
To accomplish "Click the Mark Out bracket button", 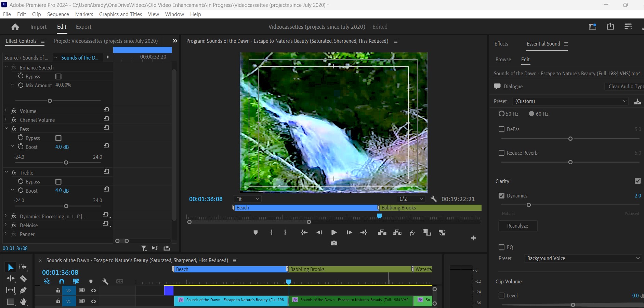I will [285, 232].
